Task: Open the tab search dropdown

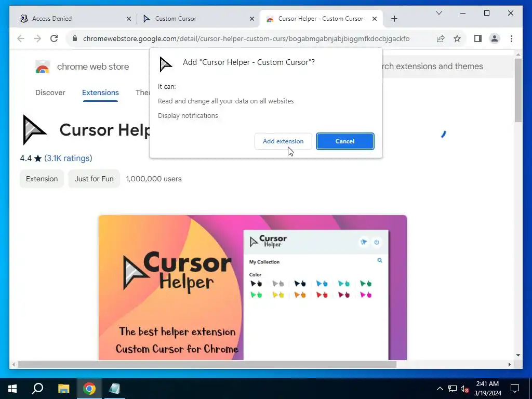Action: (x=438, y=13)
